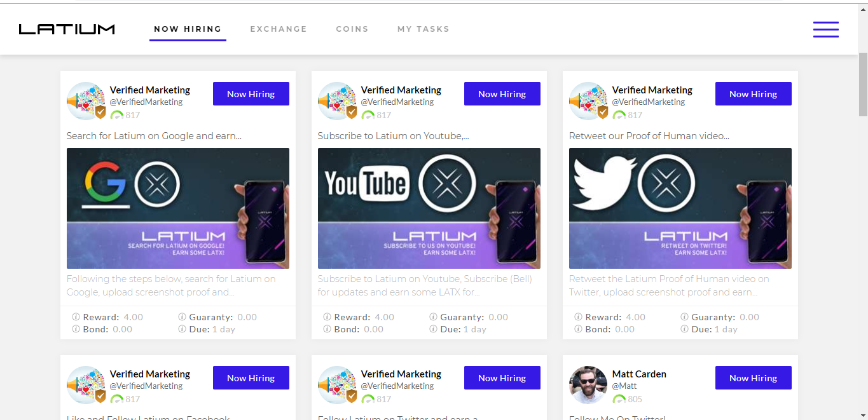868x420 pixels.
Task: Click Now Hiring button on Facebook task card
Action: (x=251, y=378)
